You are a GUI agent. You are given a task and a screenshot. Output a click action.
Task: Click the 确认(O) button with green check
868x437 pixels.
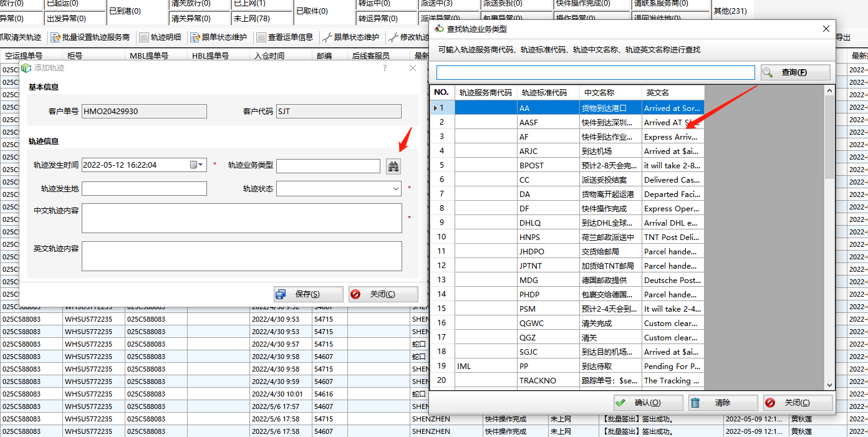coord(648,403)
